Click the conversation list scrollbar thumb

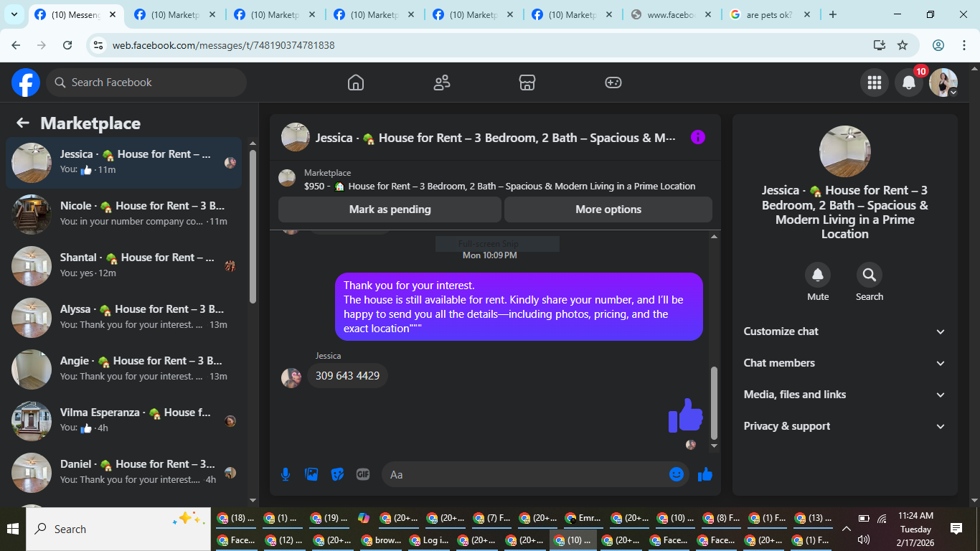click(253, 226)
